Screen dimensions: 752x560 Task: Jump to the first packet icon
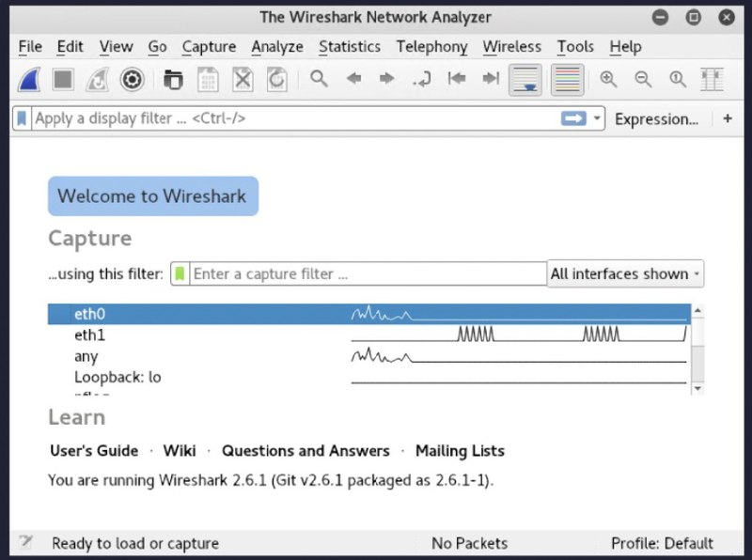pyautogui.click(x=457, y=78)
